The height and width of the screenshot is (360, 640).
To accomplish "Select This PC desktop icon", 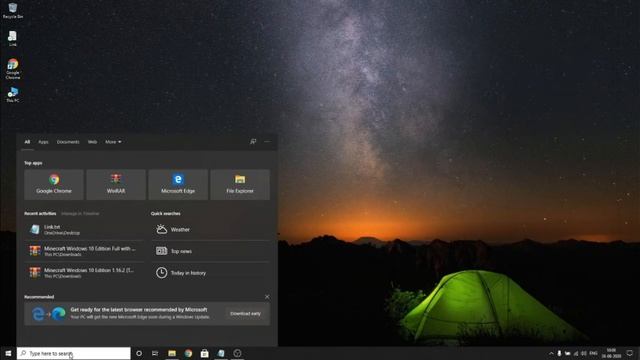I will 13,94.
